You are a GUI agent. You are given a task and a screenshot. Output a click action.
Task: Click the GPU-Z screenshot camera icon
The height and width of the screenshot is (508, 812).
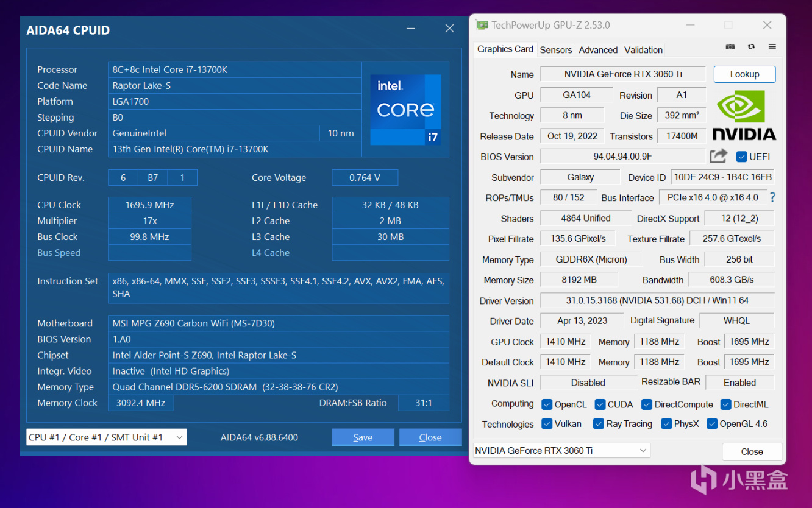point(730,47)
